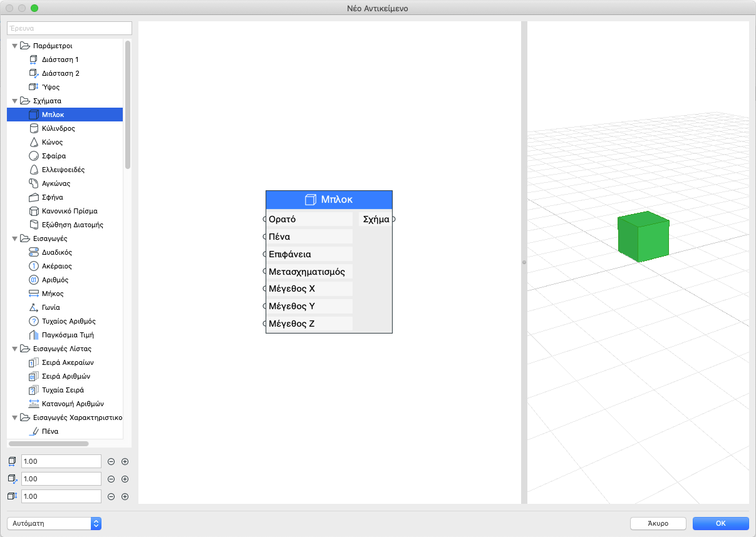Select the Τυχαία Σειρά list icon

[x=34, y=390]
